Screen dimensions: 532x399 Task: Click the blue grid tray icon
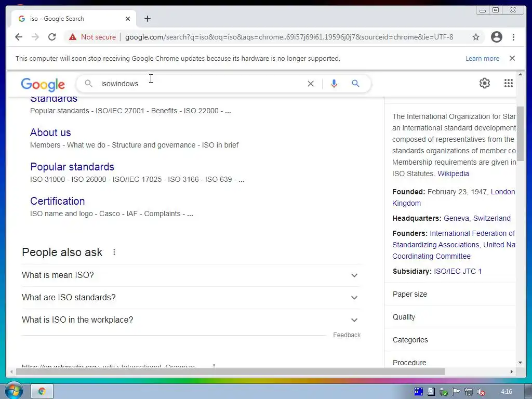point(419,392)
